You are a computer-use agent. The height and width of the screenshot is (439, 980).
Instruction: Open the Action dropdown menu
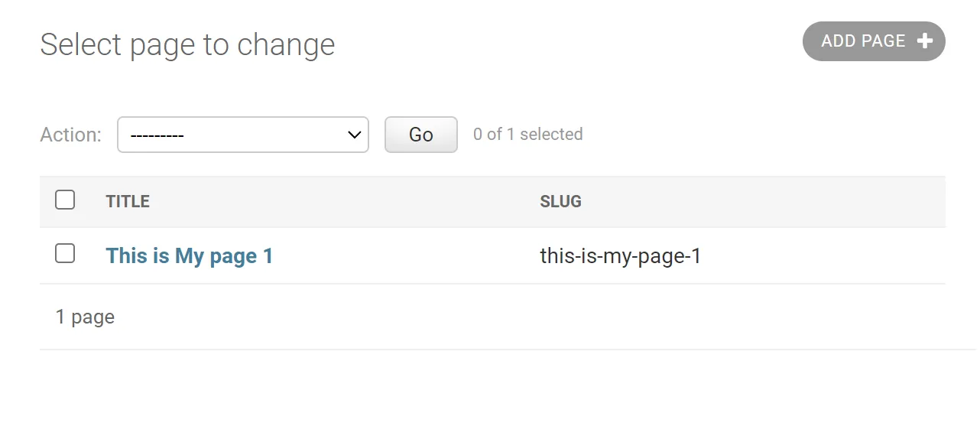point(242,135)
